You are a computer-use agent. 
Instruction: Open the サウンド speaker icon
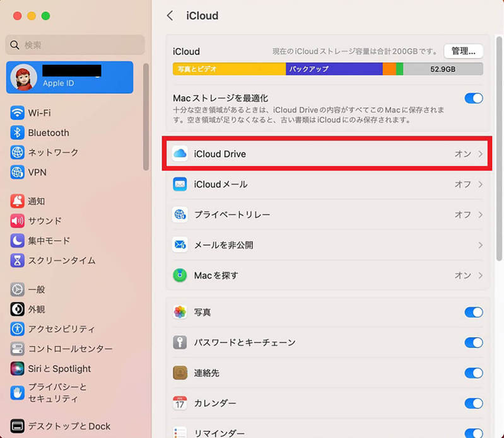[x=17, y=221]
